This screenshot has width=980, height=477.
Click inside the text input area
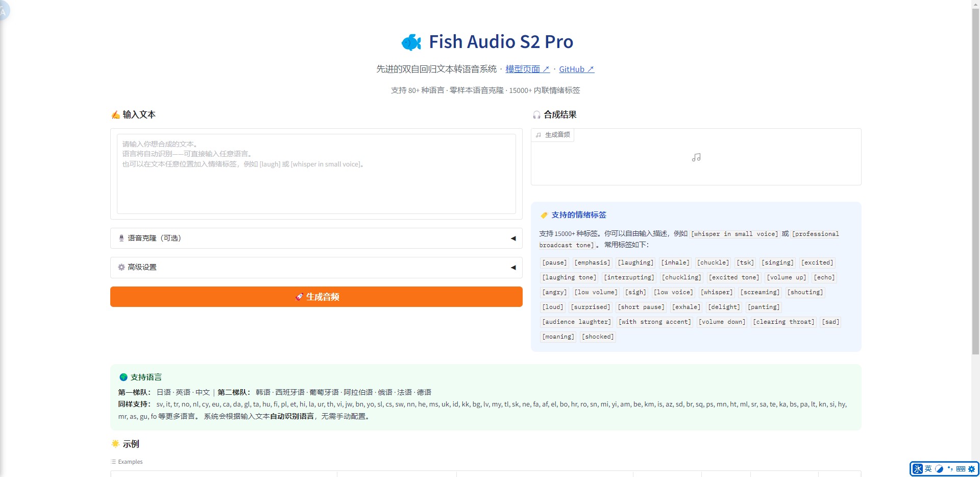[x=316, y=173]
